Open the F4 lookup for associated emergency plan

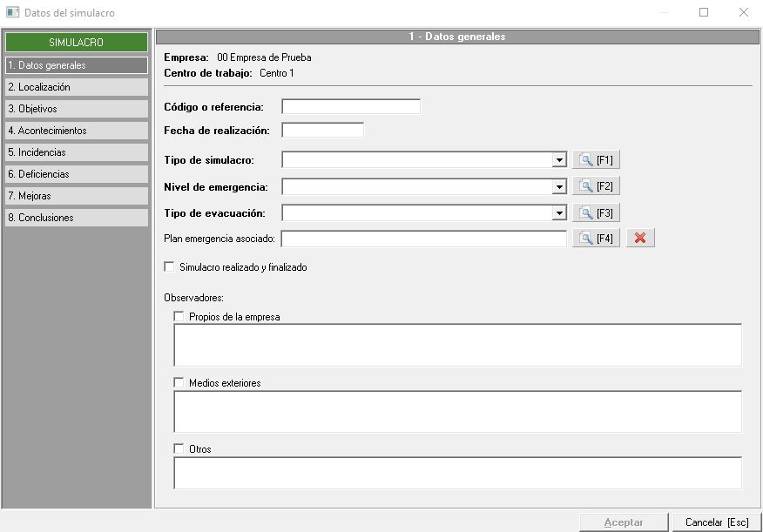point(596,239)
